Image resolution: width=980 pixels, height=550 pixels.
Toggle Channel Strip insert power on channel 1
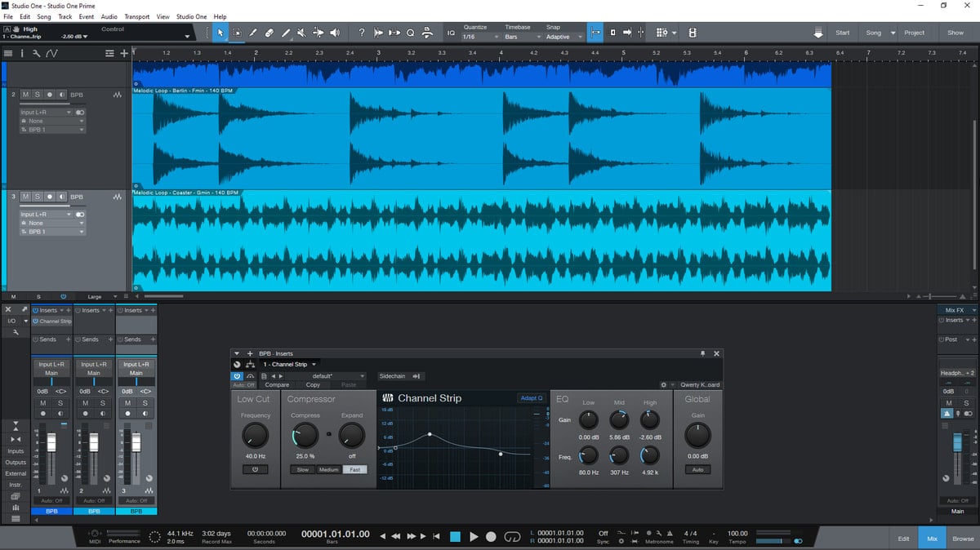tap(35, 322)
